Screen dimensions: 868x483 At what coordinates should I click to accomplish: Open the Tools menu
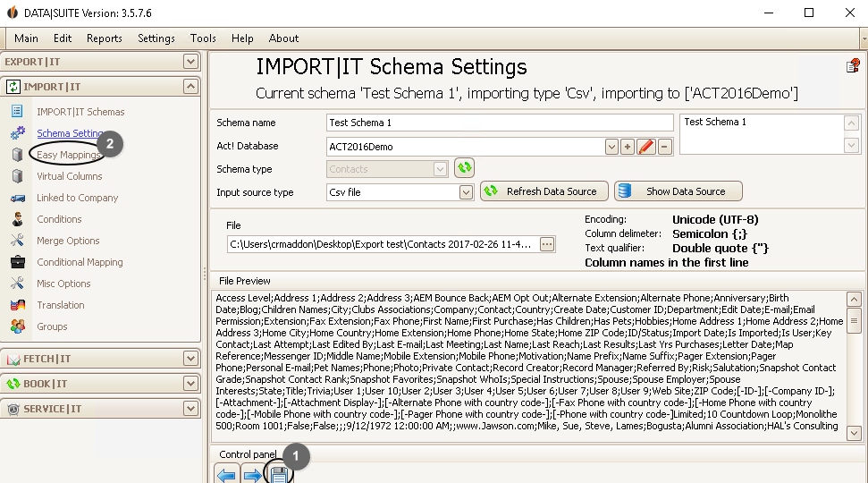[203, 38]
